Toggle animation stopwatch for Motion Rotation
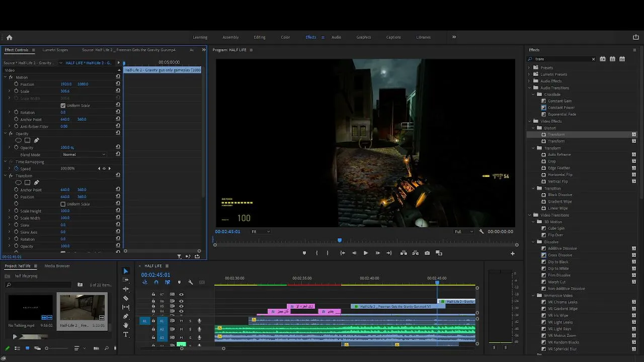This screenshot has width=644, height=362. click(16, 112)
